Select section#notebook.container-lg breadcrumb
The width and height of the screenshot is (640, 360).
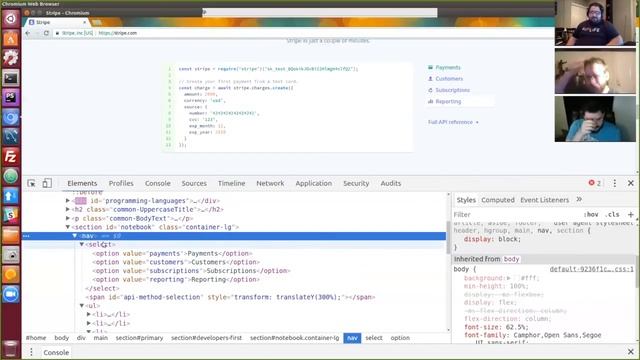294,338
